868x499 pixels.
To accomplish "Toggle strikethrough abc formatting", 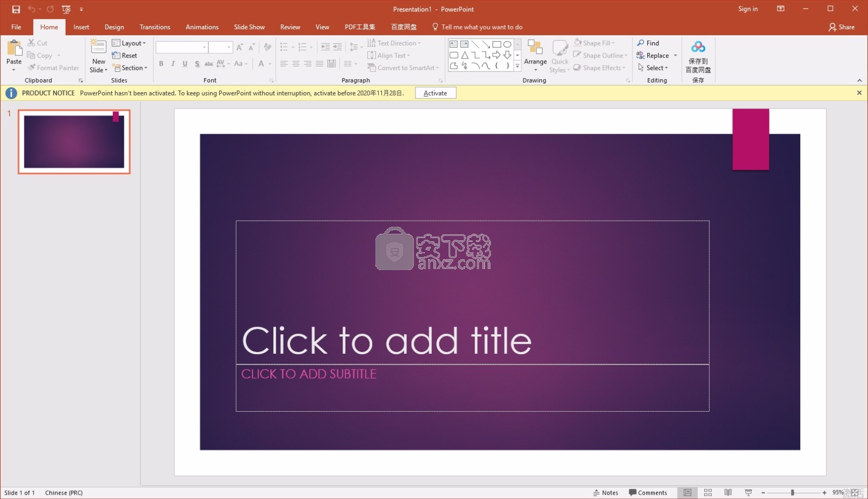I will [209, 63].
